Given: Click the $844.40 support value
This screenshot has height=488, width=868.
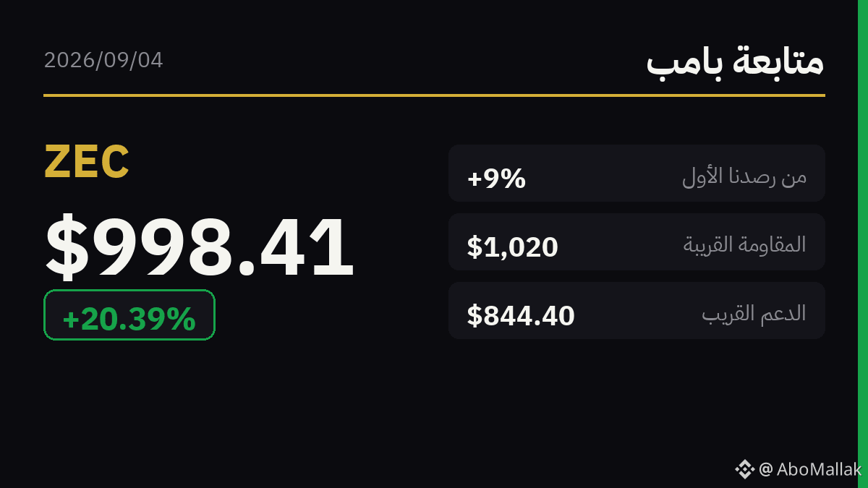Looking at the screenshot, I should tap(521, 316).
